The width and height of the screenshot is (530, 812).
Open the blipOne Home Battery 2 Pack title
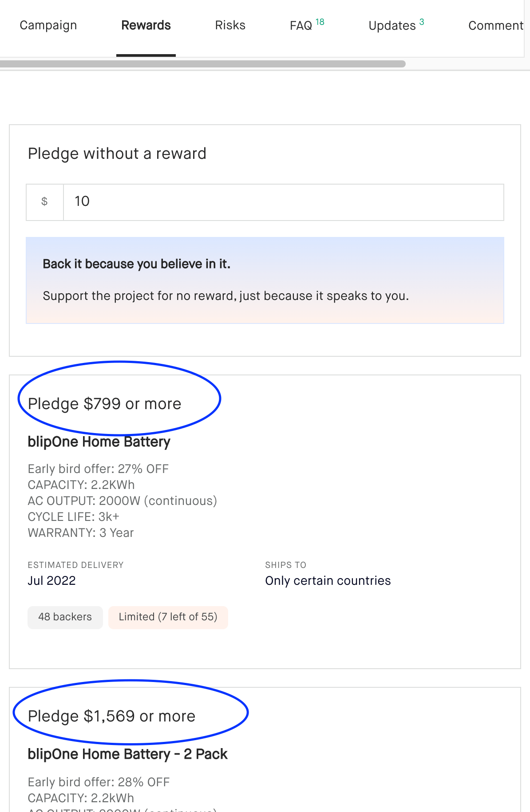tap(127, 754)
